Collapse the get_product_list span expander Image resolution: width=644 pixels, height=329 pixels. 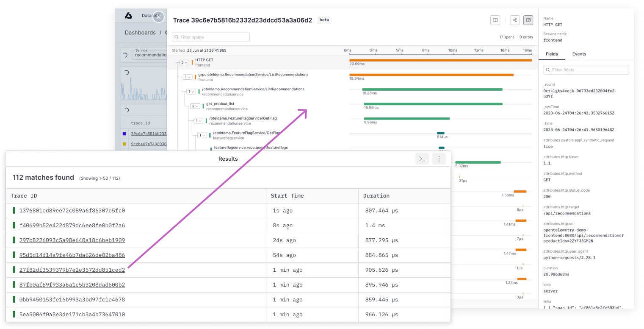click(195, 106)
